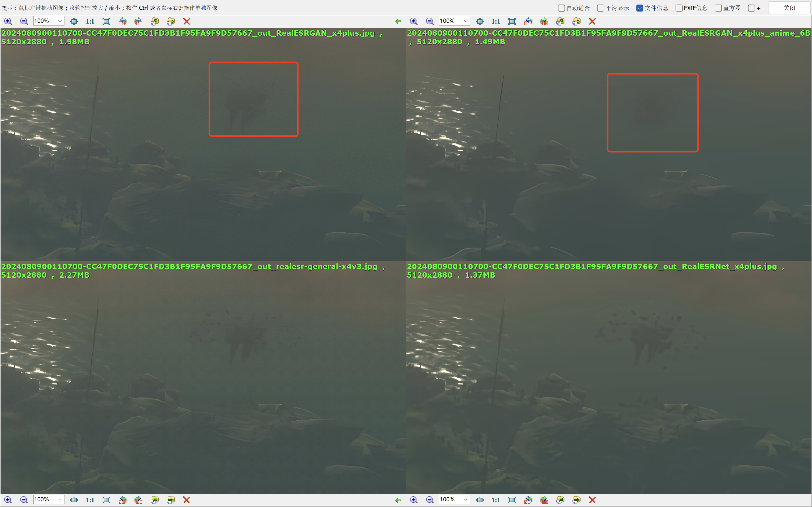The image size is (812, 507).
Task: Enable the EXIF信息 checkbox
Action: coord(679,8)
